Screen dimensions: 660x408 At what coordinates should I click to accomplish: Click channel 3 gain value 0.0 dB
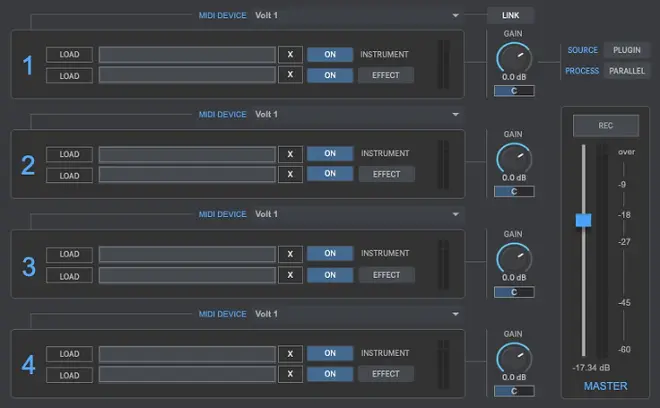pyautogui.click(x=514, y=277)
